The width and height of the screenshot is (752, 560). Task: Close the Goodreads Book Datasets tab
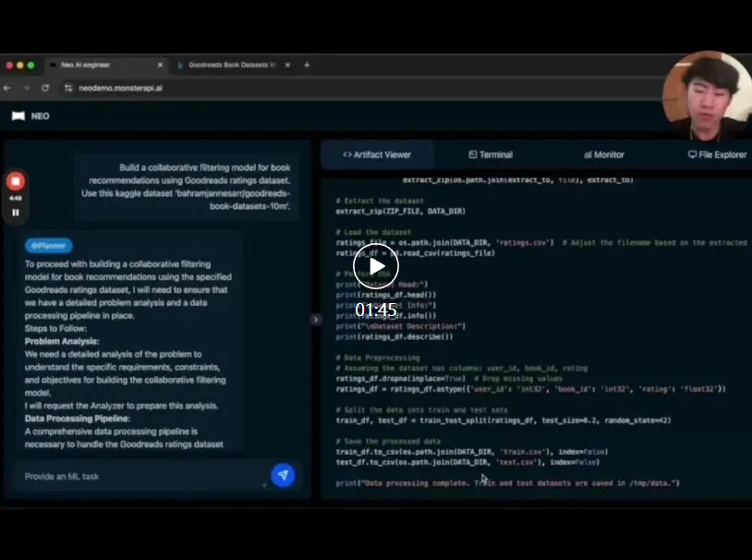coord(287,65)
